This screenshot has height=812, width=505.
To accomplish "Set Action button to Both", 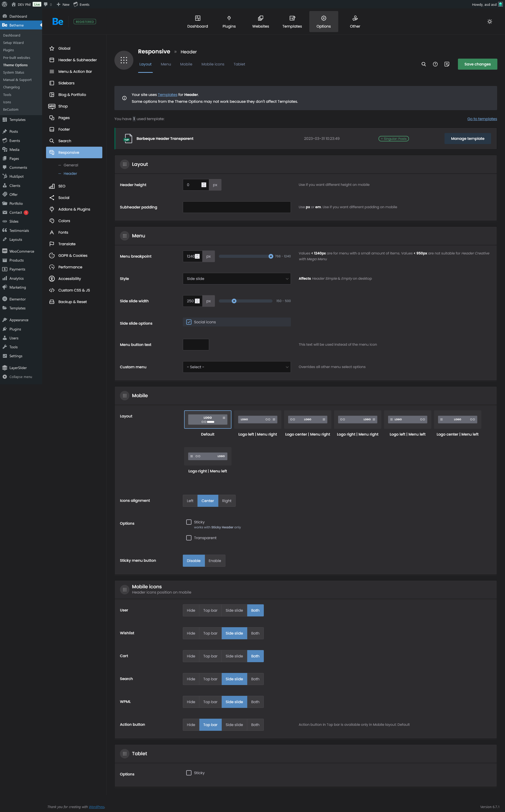I will coord(255,724).
